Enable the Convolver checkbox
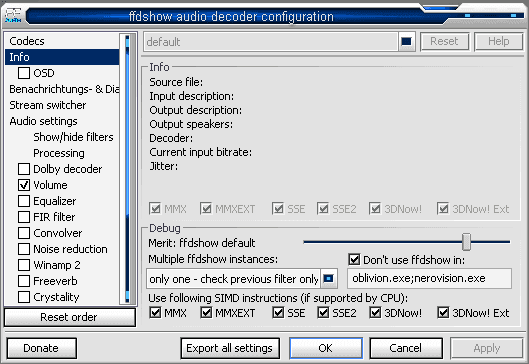This screenshot has height=364, width=529. (x=24, y=233)
